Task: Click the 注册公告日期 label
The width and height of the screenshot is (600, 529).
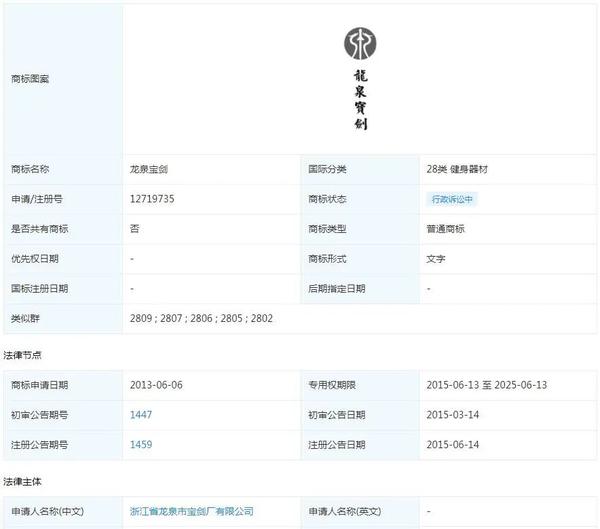Action: click(x=337, y=445)
